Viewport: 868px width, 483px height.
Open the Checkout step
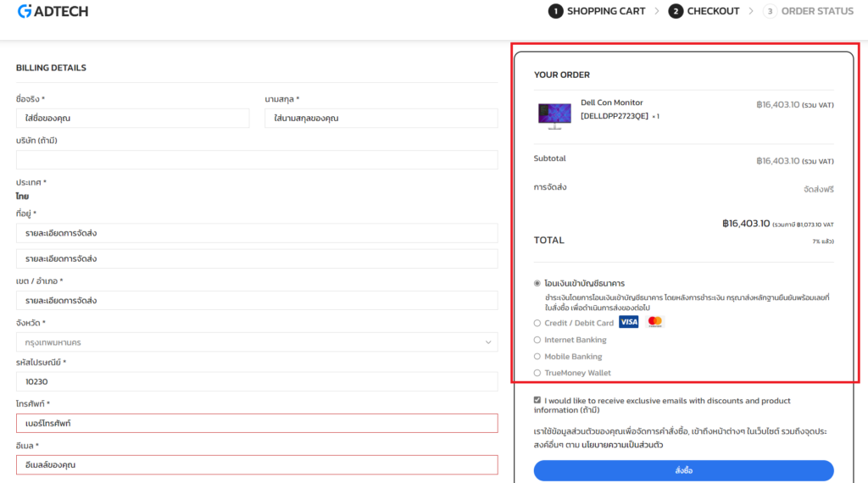(x=713, y=11)
